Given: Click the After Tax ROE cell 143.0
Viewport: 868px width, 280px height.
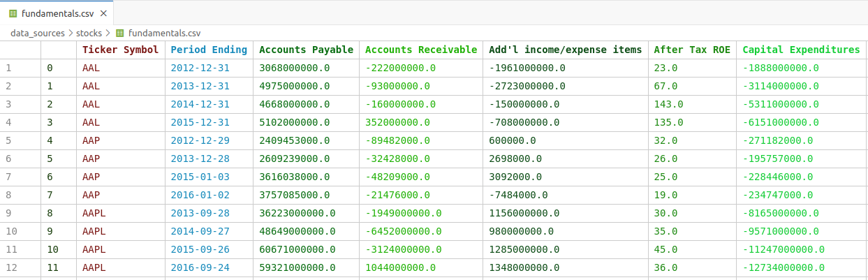Looking at the screenshot, I should coord(668,104).
